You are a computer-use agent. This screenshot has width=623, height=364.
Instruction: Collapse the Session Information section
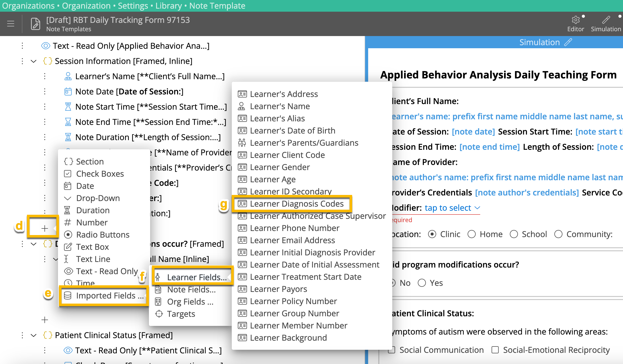34,61
